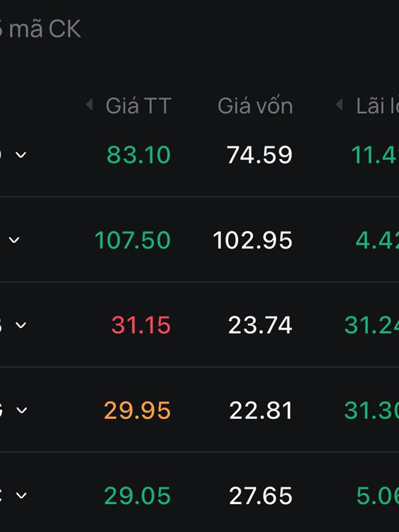Click the red market price 31.15
The image size is (399, 532).
pyautogui.click(x=141, y=325)
